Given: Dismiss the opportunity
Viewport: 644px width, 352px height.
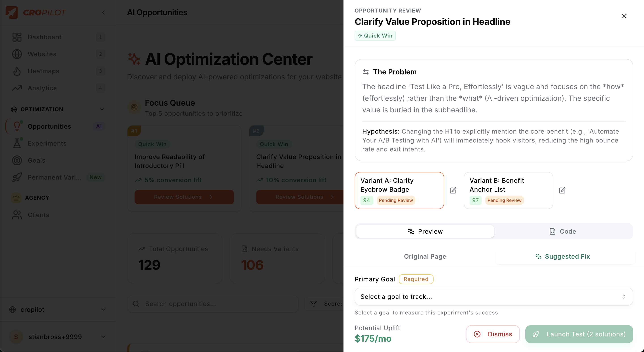Looking at the screenshot, I should click(x=493, y=334).
